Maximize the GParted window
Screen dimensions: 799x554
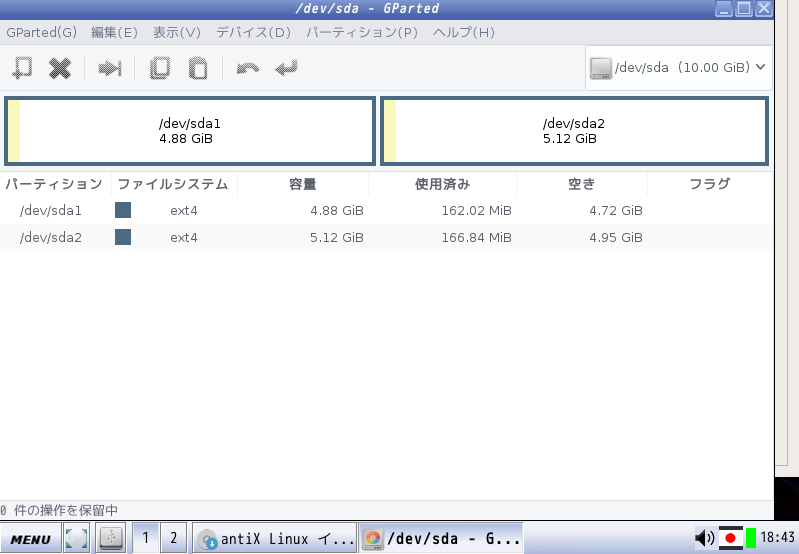[744, 8]
